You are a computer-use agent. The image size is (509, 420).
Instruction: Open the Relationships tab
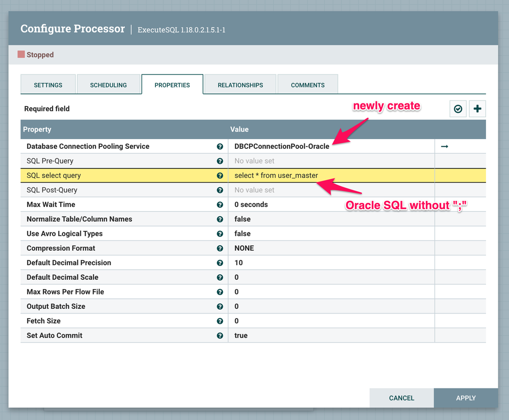240,85
